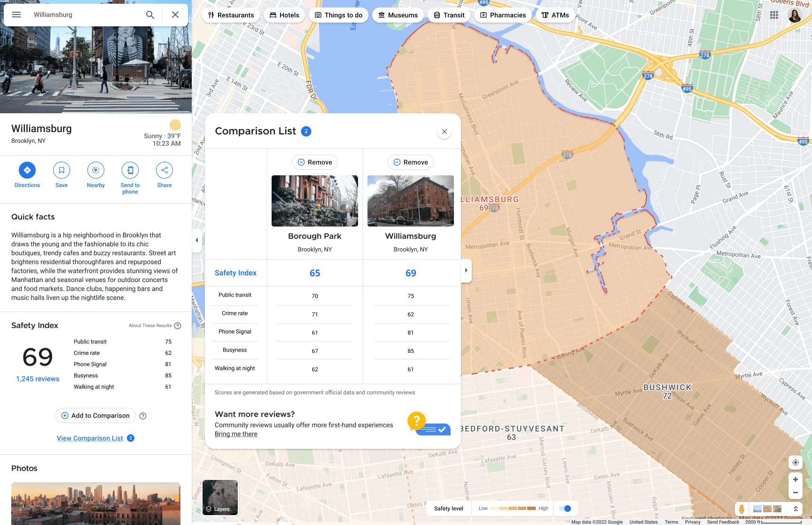Filter map by Hotels
This screenshot has width=812, height=525.
click(284, 15)
